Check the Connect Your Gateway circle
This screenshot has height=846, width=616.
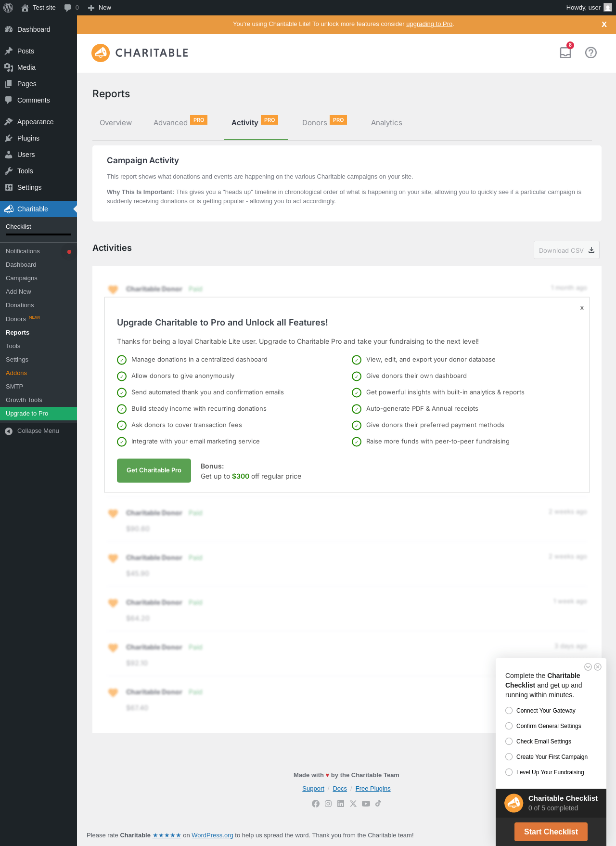pos(509,711)
